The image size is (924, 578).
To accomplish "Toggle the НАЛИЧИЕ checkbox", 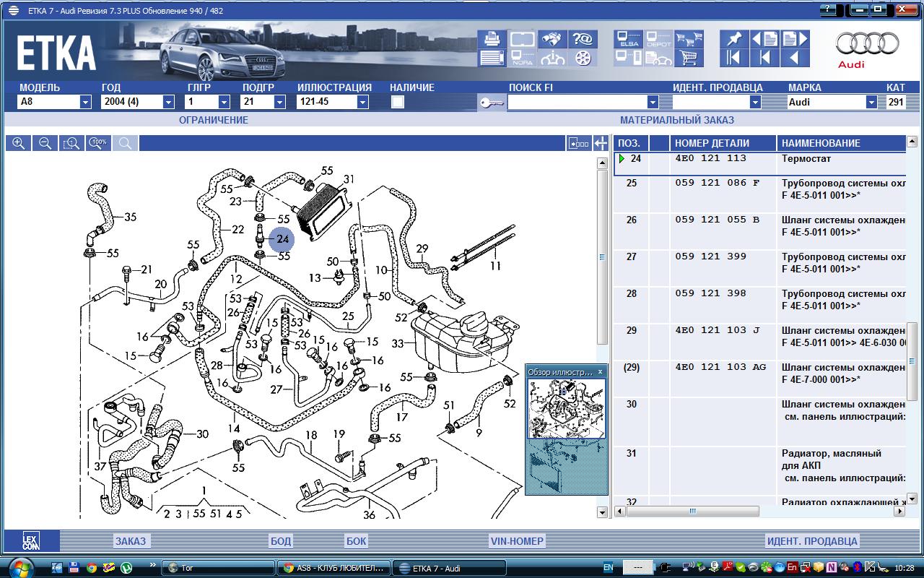I will pos(397,102).
